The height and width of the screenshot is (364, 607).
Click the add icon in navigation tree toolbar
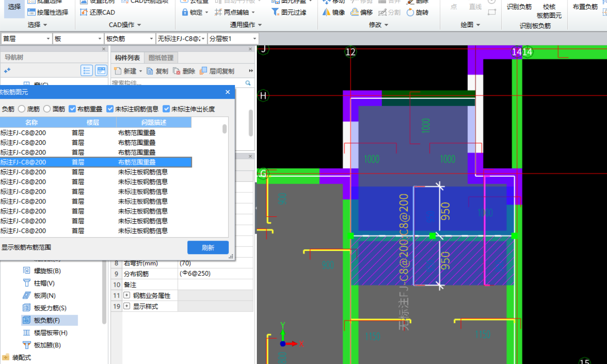click(7, 71)
